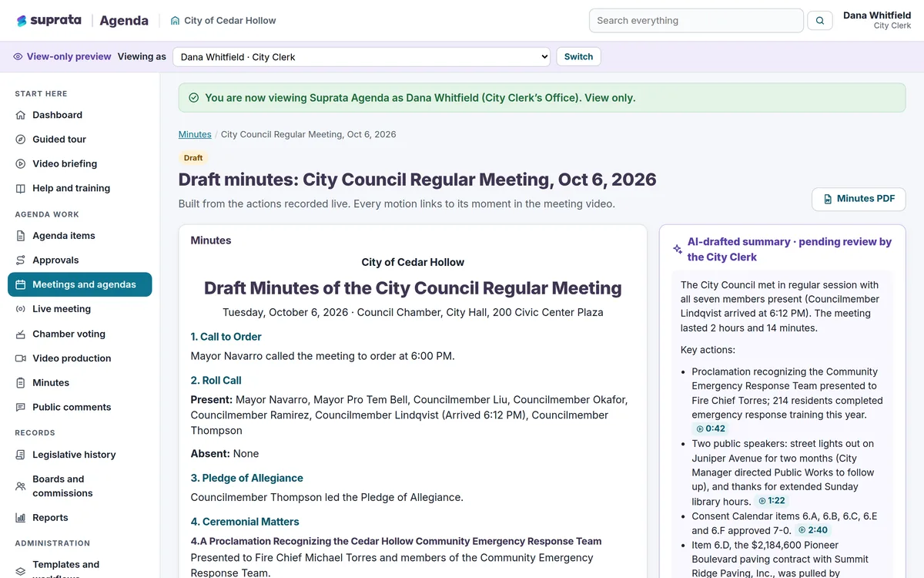Click the AI-drafted summary sparkle icon
The width and height of the screenshot is (924, 578).
coord(678,250)
